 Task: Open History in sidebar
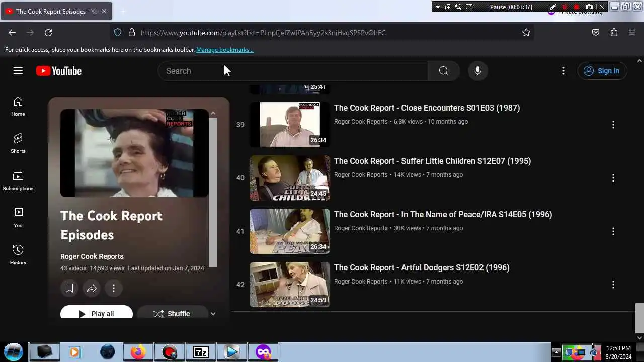pos(18,255)
